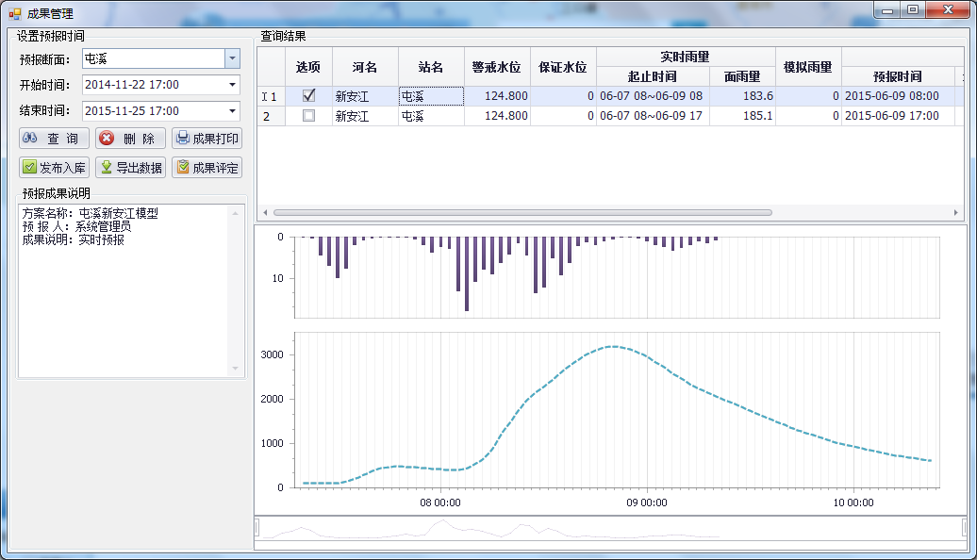Select row 2 forecast time 2015-06-09 17:00
The image size is (977, 560).
[891, 116]
